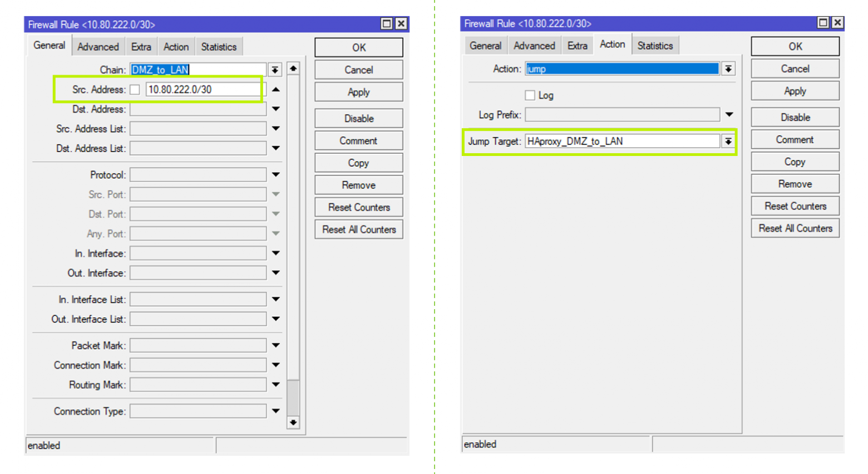Image resolution: width=868 pixels, height=474 pixels.
Task: Open the Action dropdown set to jump
Action: click(728, 69)
